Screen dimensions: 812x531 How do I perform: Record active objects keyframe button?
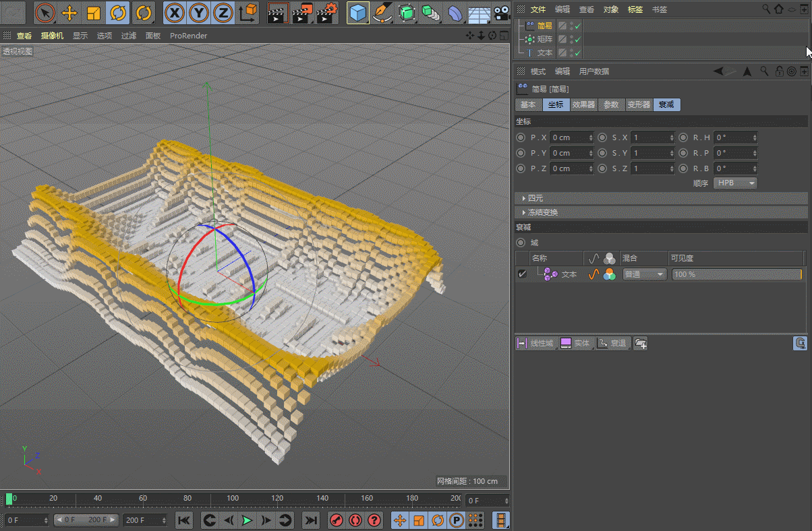pos(337,520)
